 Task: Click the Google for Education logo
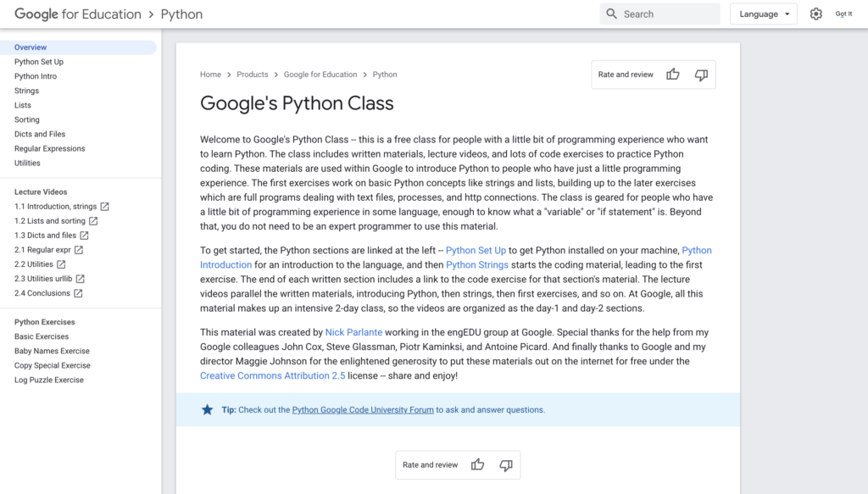pos(78,14)
